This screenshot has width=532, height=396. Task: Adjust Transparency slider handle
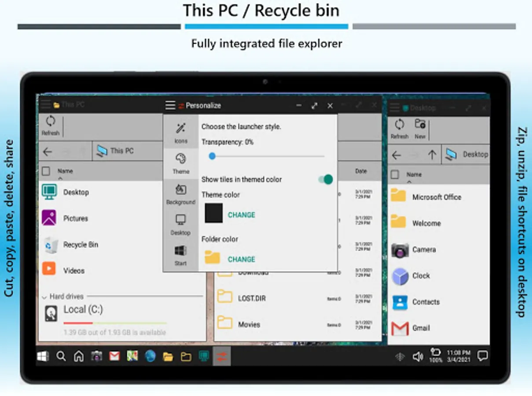click(x=212, y=156)
